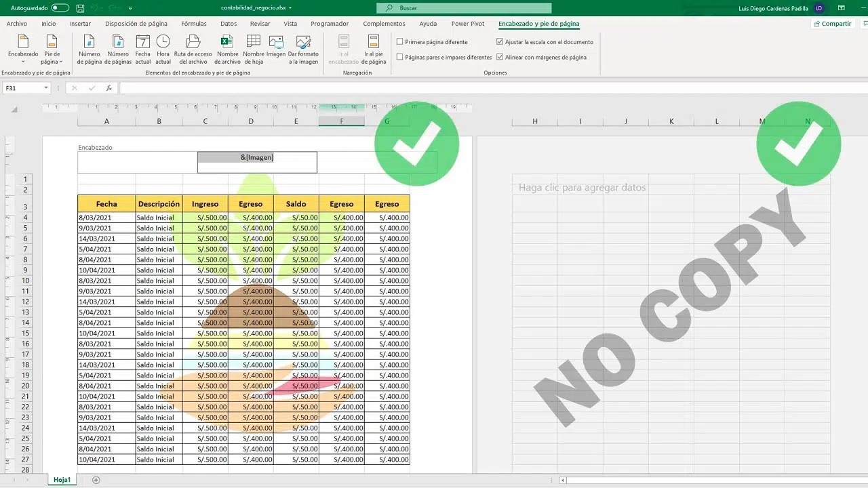
Task: Click the Imagen insert icon
Action: point(276,46)
